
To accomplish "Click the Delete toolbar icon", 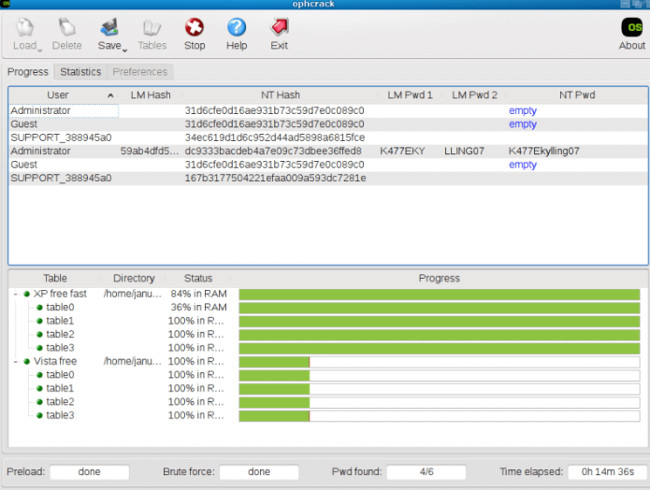I will (x=67, y=28).
